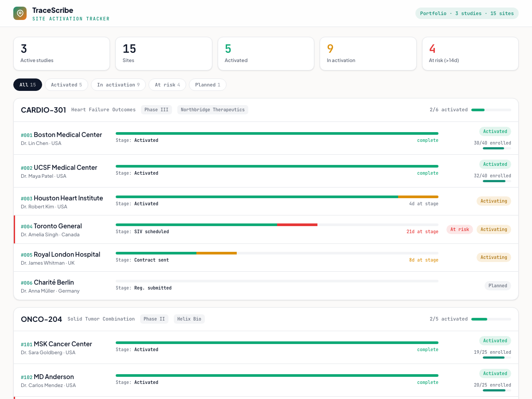Viewport: 532px width, 399px height.
Task: Click the ONCO-204 study heading
Action: click(42, 319)
